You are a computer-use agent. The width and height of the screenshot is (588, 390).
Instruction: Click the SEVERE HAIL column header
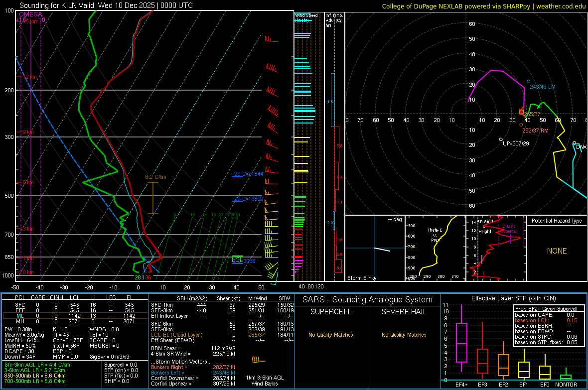tap(404, 312)
